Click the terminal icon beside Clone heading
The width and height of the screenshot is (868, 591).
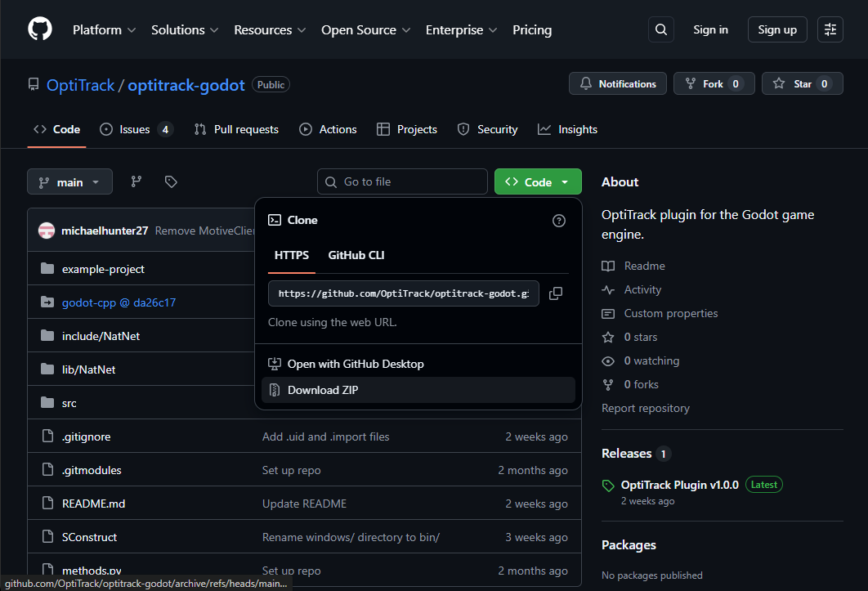[x=275, y=220]
